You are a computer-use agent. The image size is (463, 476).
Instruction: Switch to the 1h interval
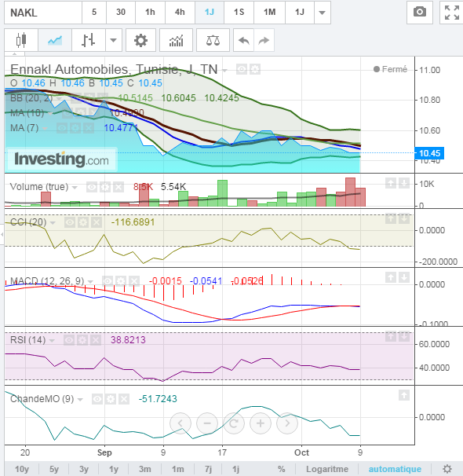[x=150, y=12]
